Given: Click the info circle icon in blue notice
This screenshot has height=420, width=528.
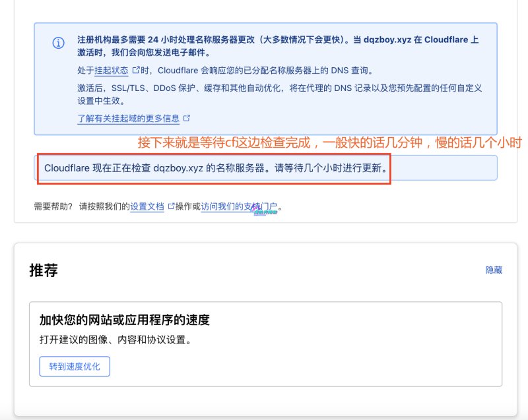Looking at the screenshot, I should [58, 43].
